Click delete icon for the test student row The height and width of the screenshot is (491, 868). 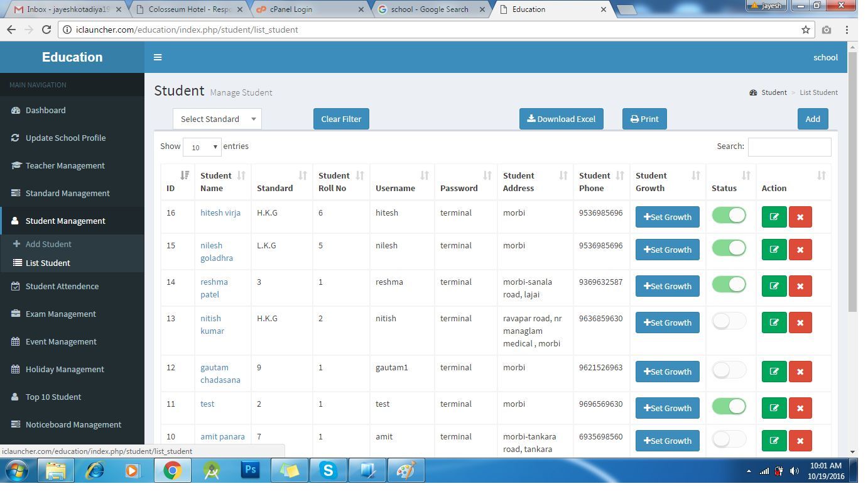800,408
